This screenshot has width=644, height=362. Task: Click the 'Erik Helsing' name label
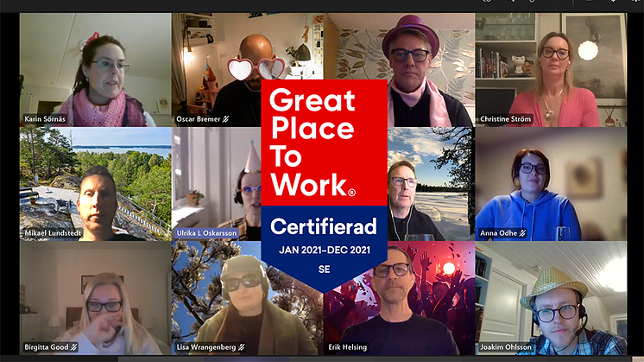[x=347, y=347]
